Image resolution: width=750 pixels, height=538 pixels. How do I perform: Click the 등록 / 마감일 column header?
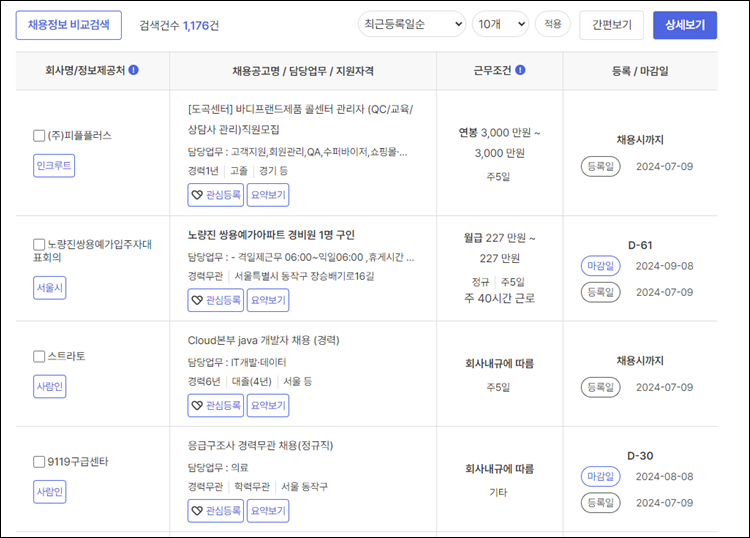click(640, 71)
